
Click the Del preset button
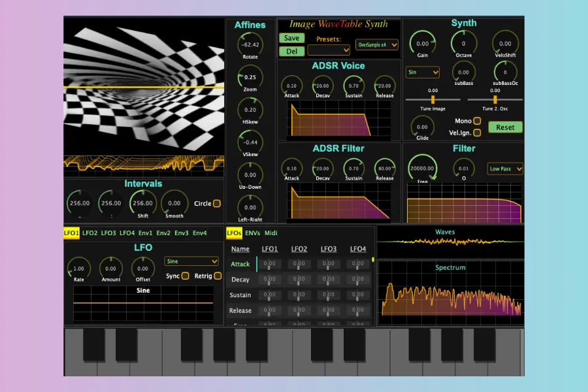[291, 51]
